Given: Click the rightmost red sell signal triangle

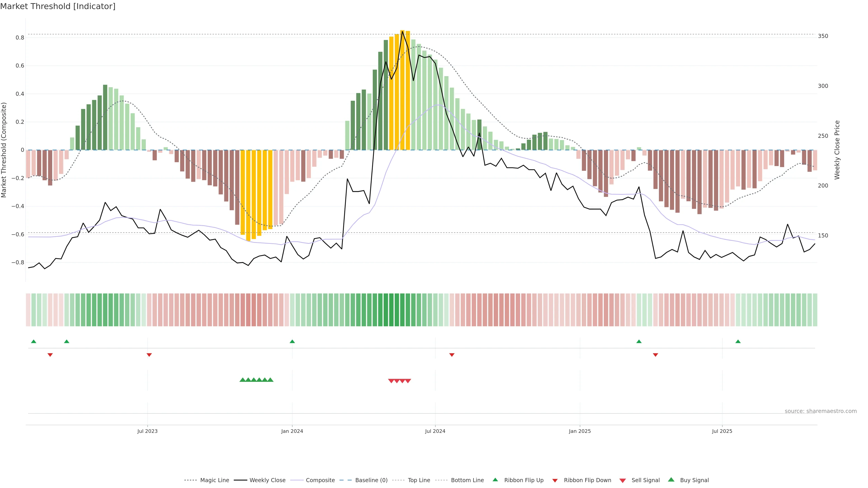Looking at the screenshot, I should coord(408,381).
